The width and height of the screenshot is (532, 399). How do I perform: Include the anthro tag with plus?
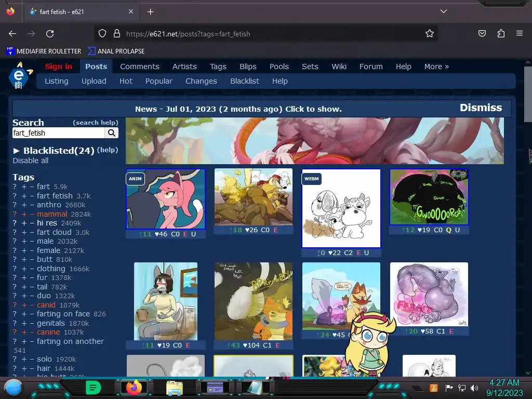[x=24, y=205]
